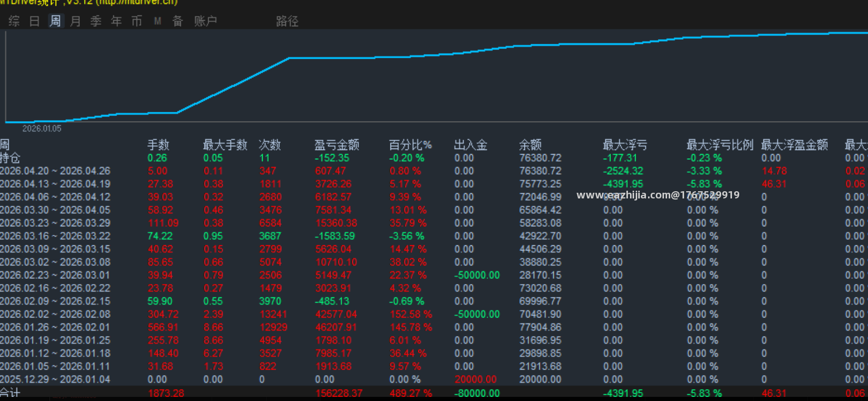
Task: Select the 2026.03.16 ~ 2026.03.22 week row
Action: point(434,236)
